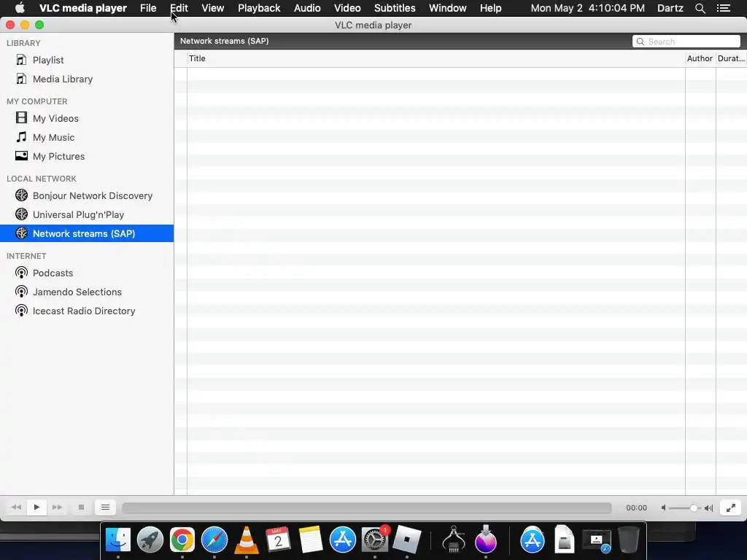Sort by the Title column header
Screen dimensions: 747x560
click(436, 58)
